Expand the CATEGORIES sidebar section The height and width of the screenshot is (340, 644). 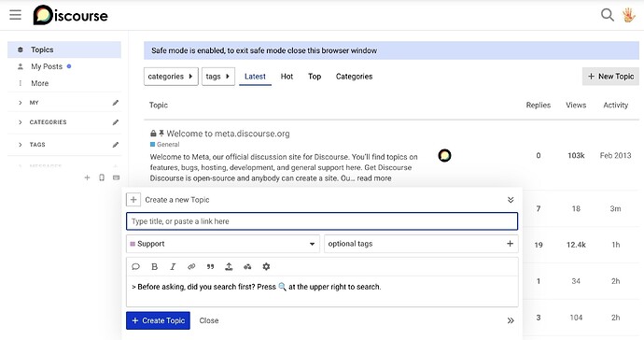tap(21, 122)
